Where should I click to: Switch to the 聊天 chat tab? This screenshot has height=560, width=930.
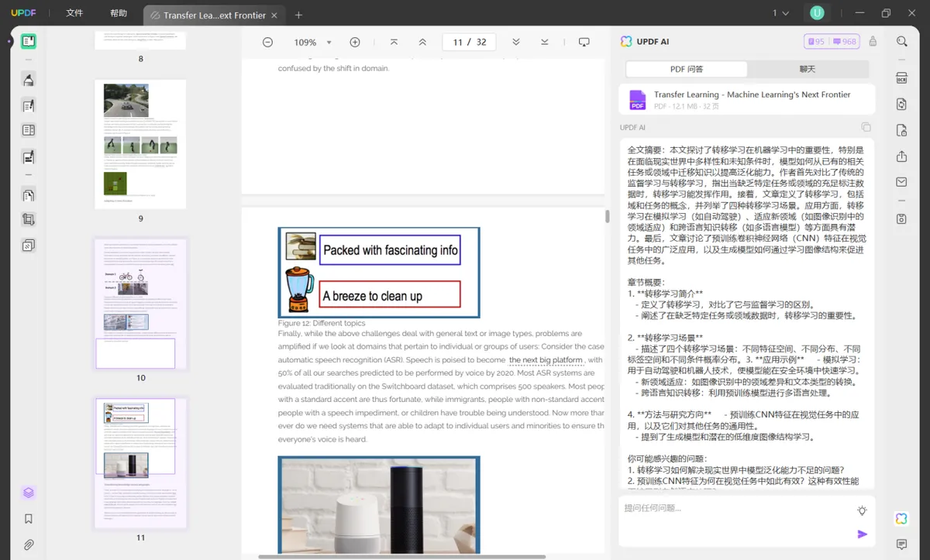click(x=808, y=69)
